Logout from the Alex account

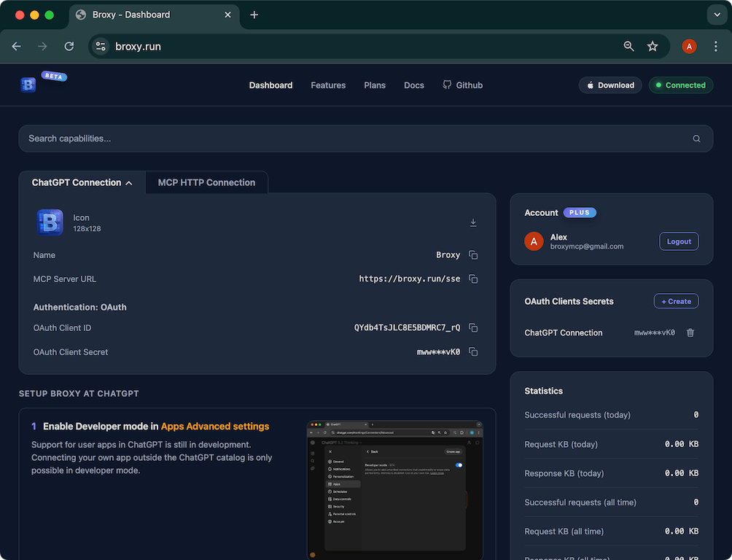678,241
